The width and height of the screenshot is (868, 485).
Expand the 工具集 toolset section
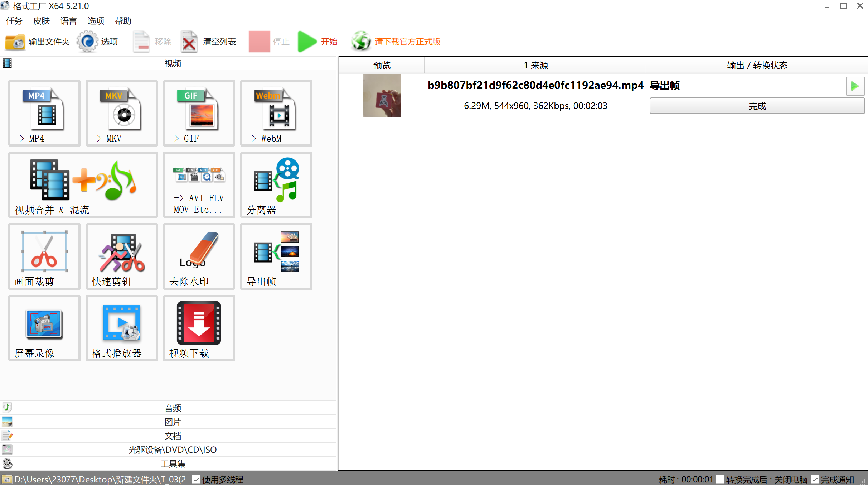tap(173, 464)
